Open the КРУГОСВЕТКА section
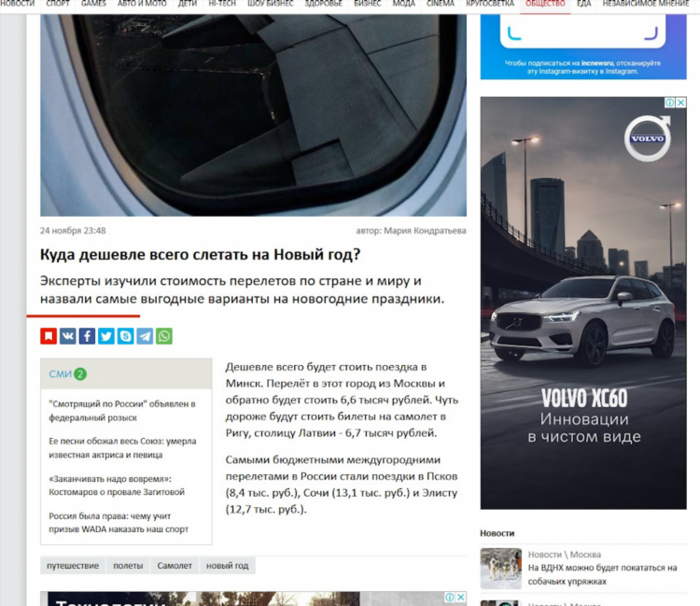 coord(490,4)
